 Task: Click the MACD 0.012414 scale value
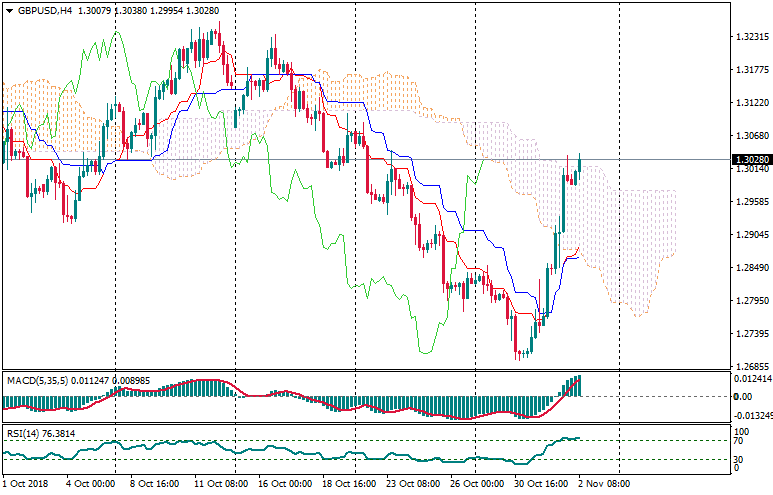752,377
